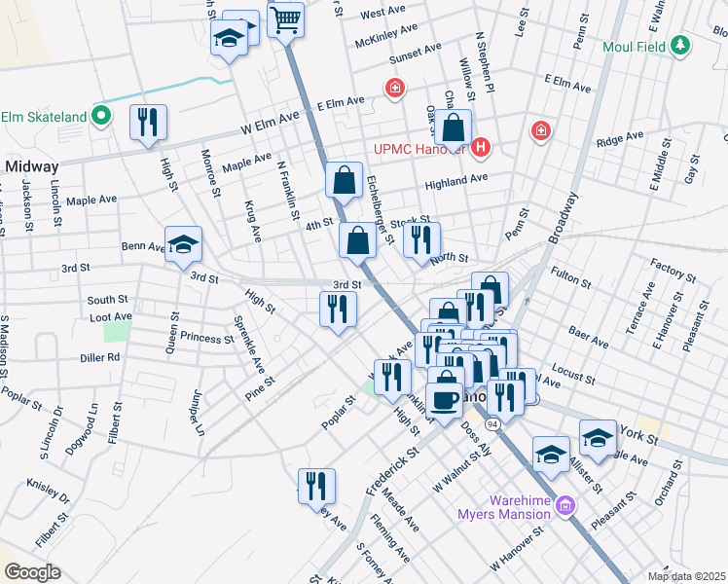
Task: Click the Route 94 highway shield
Action: click(x=494, y=423)
